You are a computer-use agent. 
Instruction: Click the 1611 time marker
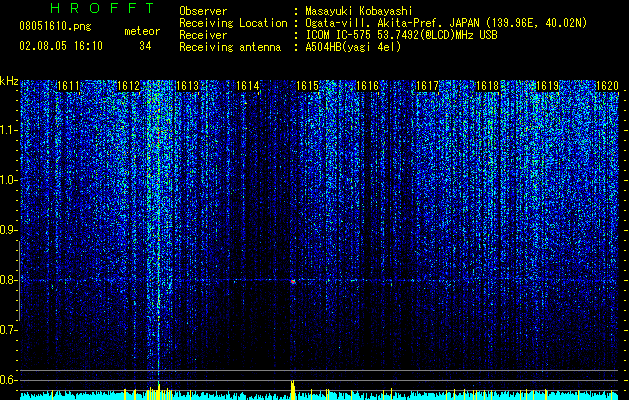click(68, 86)
